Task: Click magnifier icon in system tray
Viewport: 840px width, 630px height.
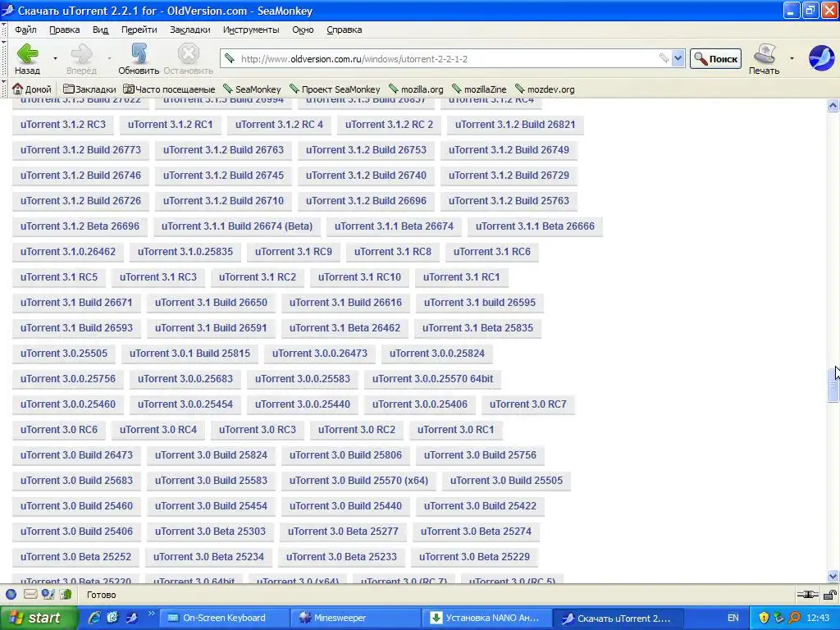Action: 794,618
